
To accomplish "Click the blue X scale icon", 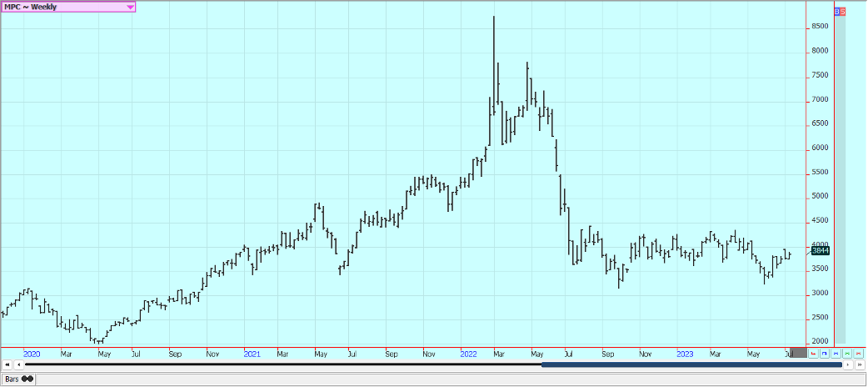I will tap(834, 354).
